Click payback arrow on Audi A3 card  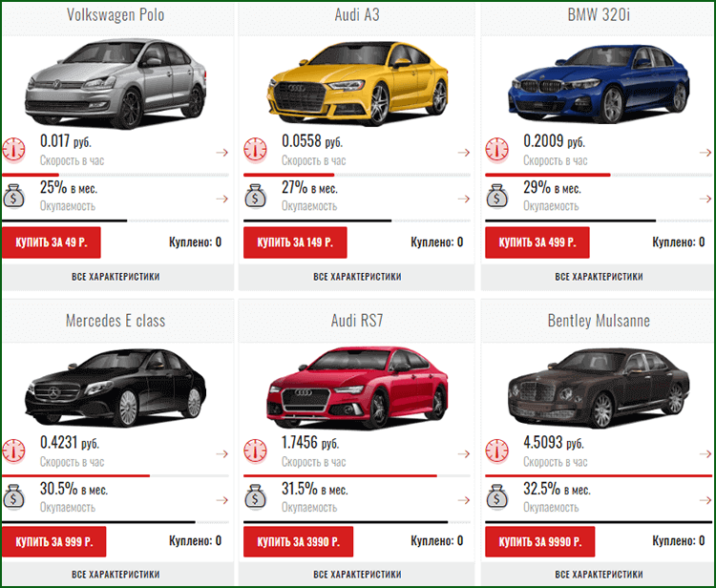coord(463,199)
